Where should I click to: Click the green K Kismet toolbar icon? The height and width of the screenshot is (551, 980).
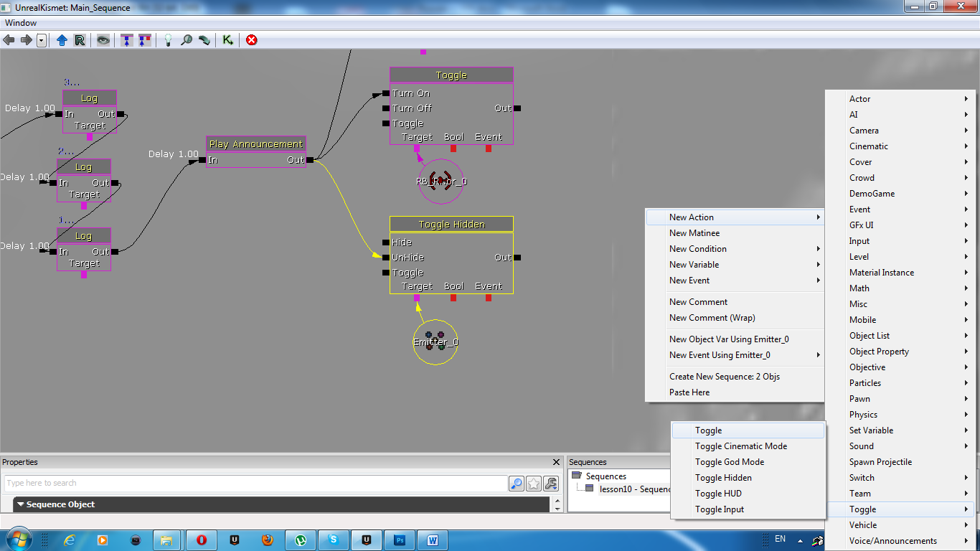(227, 40)
